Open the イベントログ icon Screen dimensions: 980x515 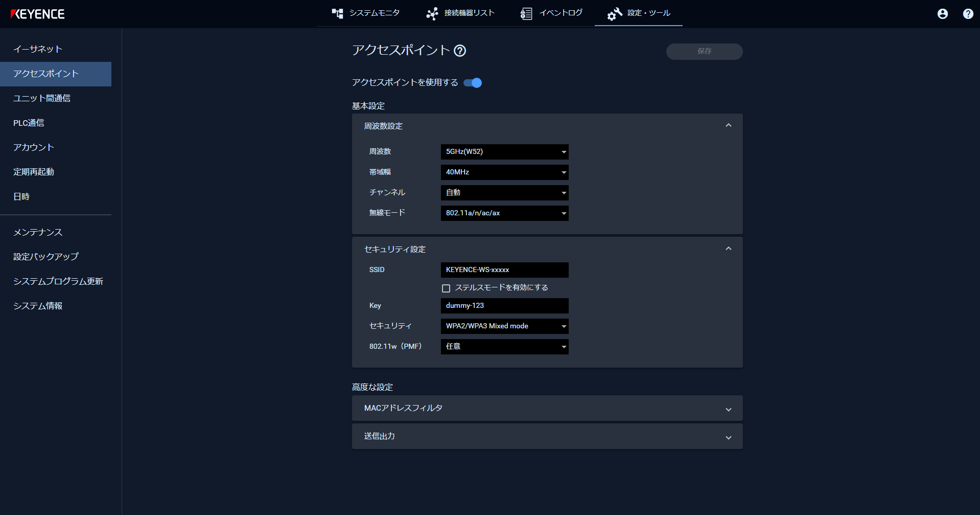tap(525, 13)
